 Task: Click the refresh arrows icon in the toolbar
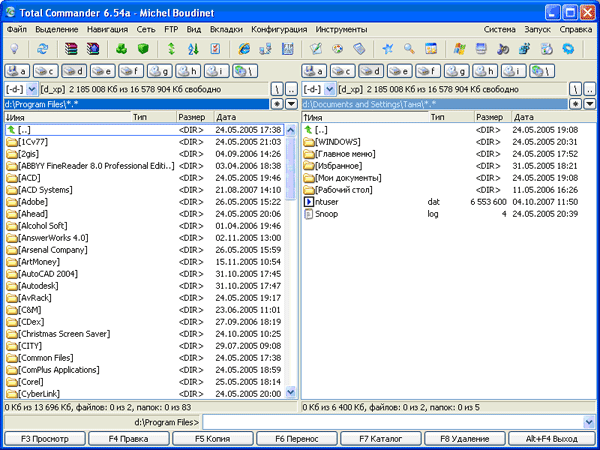click(42, 48)
